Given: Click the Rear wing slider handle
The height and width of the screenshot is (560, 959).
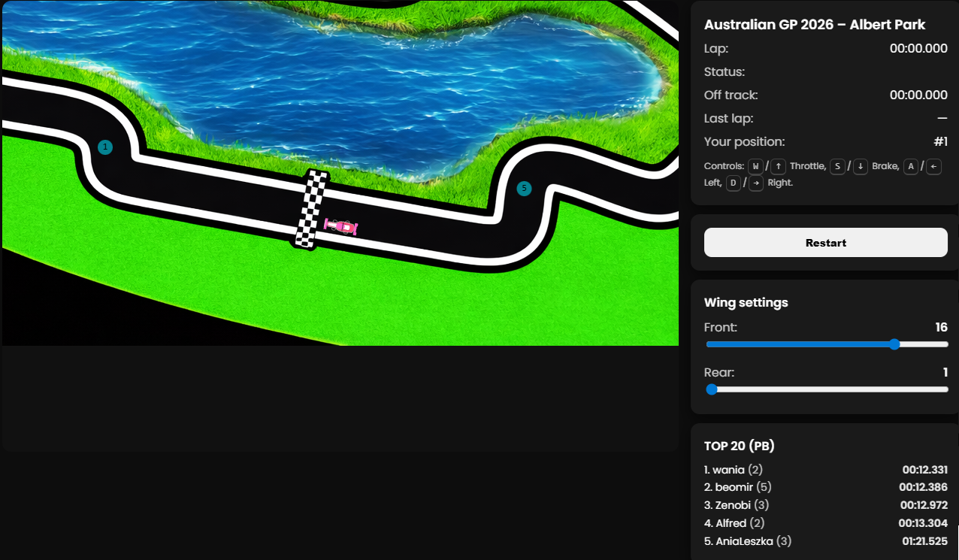Looking at the screenshot, I should [712, 389].
